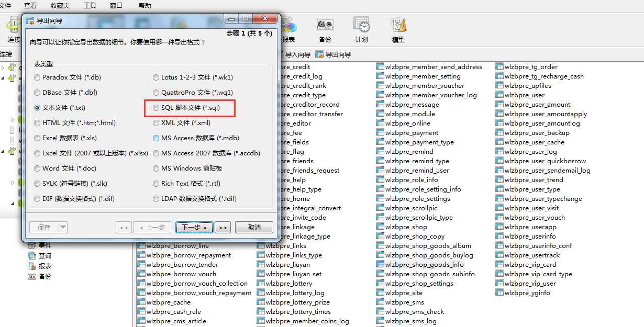The width and height of the screenshot is (644, 327).
Task: Choose DBase 文件 (*.dbf) export format
Action: tap(66, 93)
